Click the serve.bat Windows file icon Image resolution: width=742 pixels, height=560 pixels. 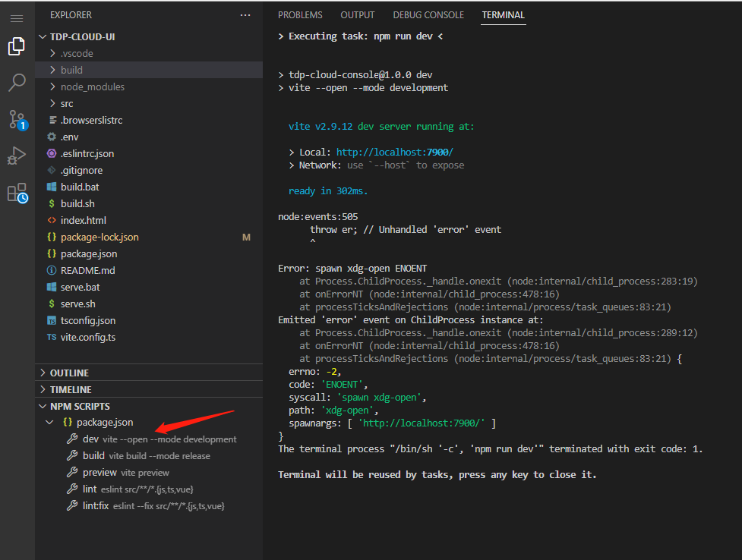[x=52, y=287]
